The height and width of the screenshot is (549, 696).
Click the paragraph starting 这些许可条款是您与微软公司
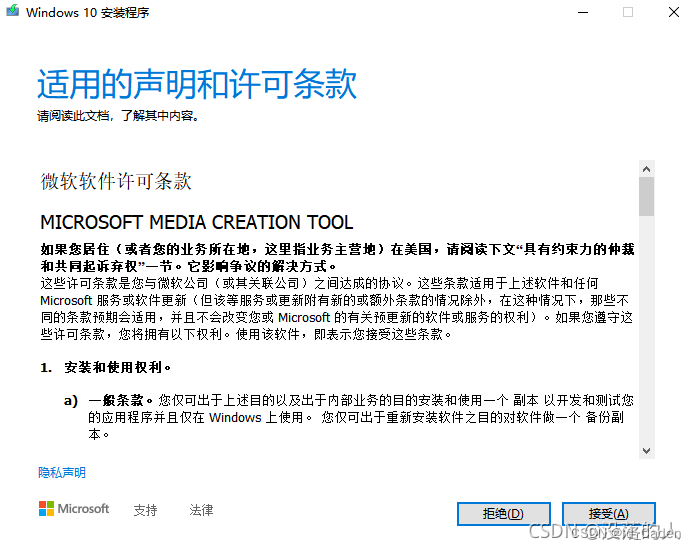pyautogui.click(x=336, y=308)
